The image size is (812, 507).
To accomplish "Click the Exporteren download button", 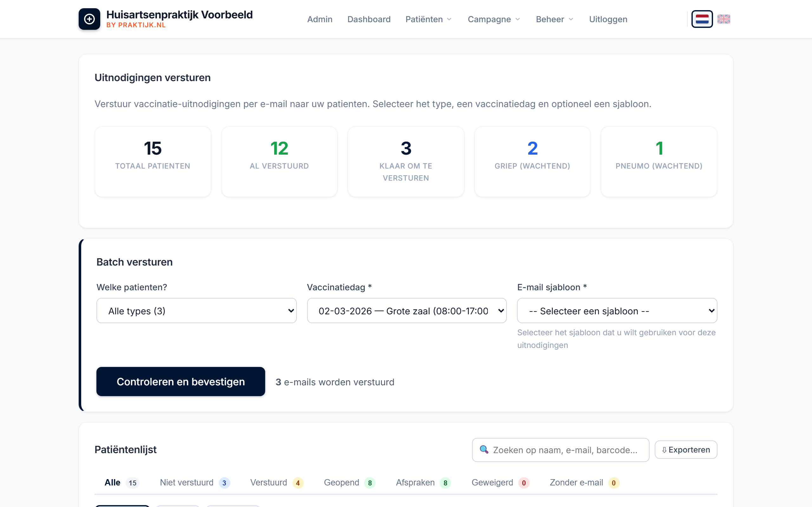I will pyautogui.click(x=685, y=450).
